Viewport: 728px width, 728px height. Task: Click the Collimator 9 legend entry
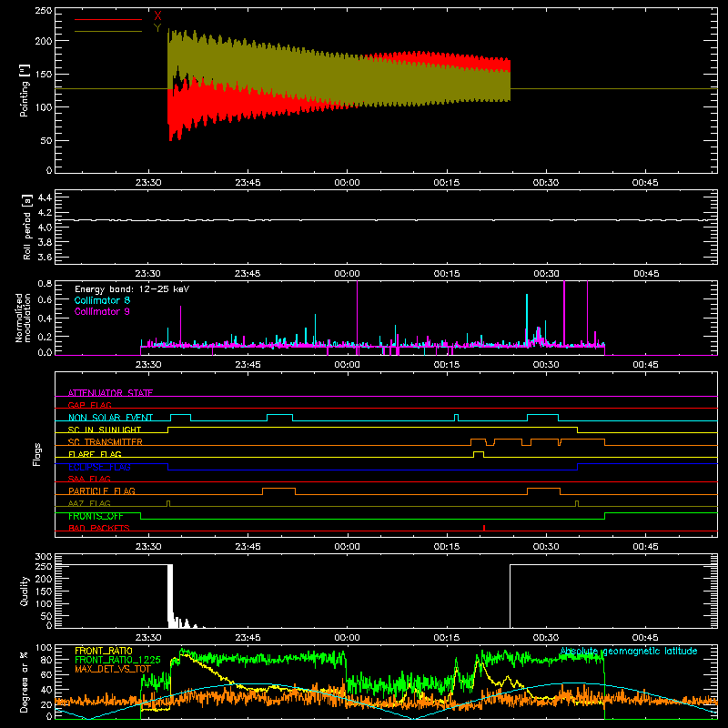(102, 311)
